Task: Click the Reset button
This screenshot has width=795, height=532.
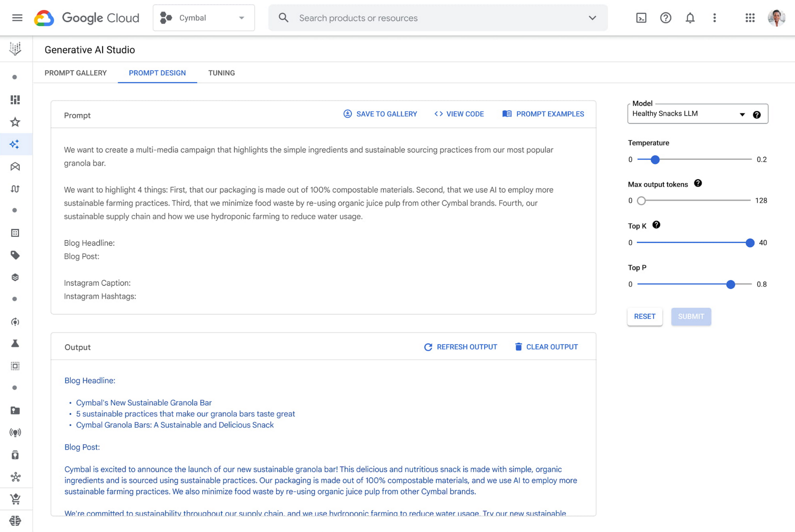Action: pyautogui.click(x=645, y=317)
